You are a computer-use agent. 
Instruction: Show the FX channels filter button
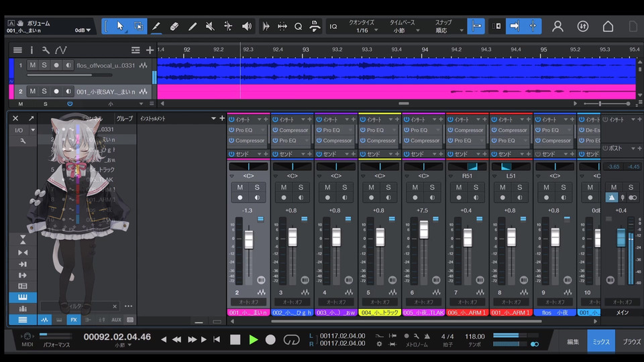(x=74, y=319)
